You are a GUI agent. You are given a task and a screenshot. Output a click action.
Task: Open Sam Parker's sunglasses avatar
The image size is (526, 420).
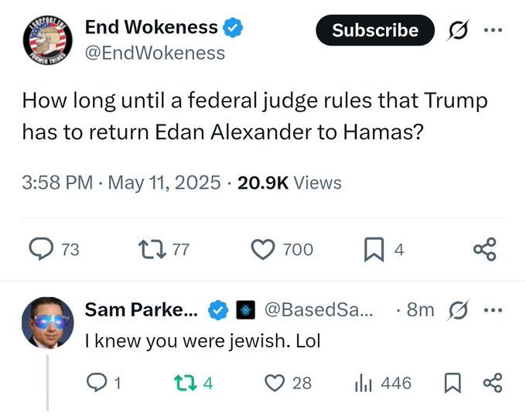[53, 322]
